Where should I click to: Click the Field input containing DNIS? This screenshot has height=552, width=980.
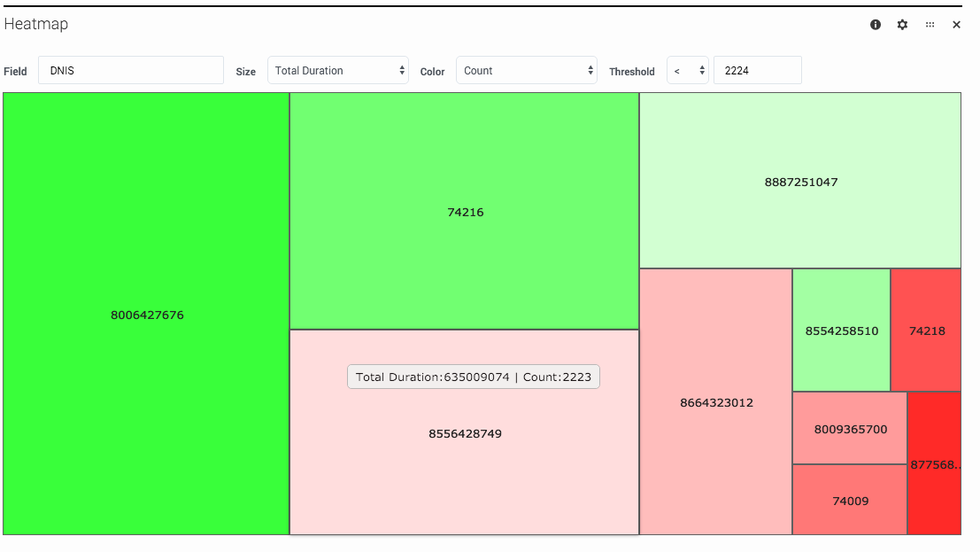click(130, 70)
